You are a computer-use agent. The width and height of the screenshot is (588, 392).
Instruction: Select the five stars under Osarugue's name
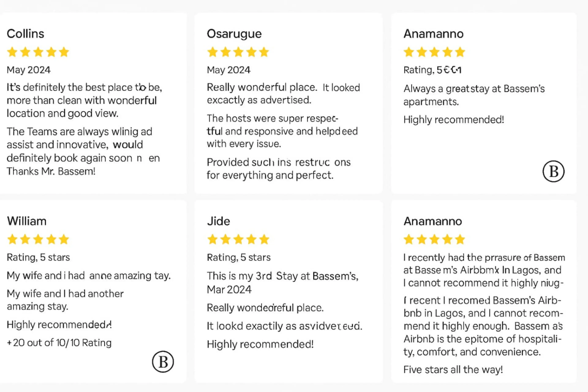coord(238,52)
